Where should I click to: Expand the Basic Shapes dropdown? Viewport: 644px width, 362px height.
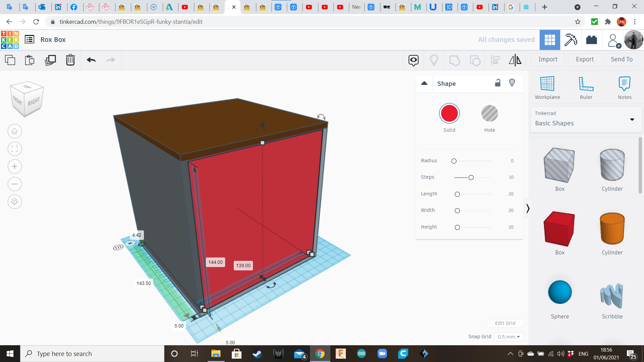click(632, 119)
